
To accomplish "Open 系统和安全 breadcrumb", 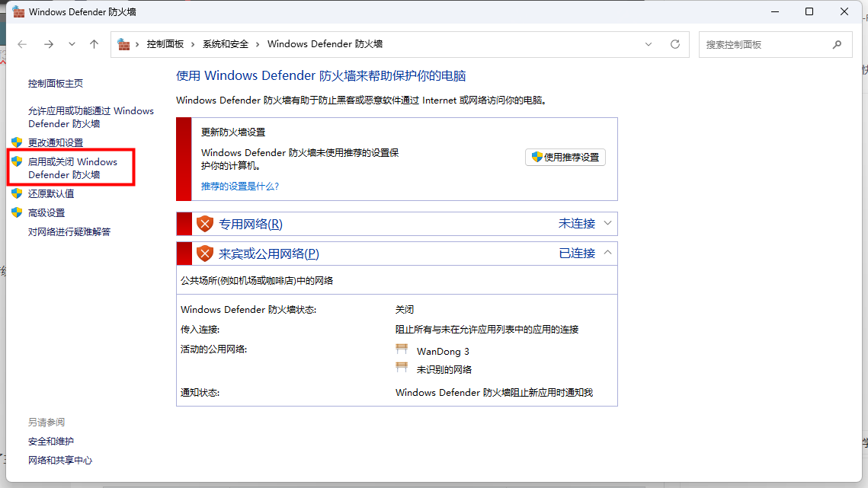I will tap(226, 44).
